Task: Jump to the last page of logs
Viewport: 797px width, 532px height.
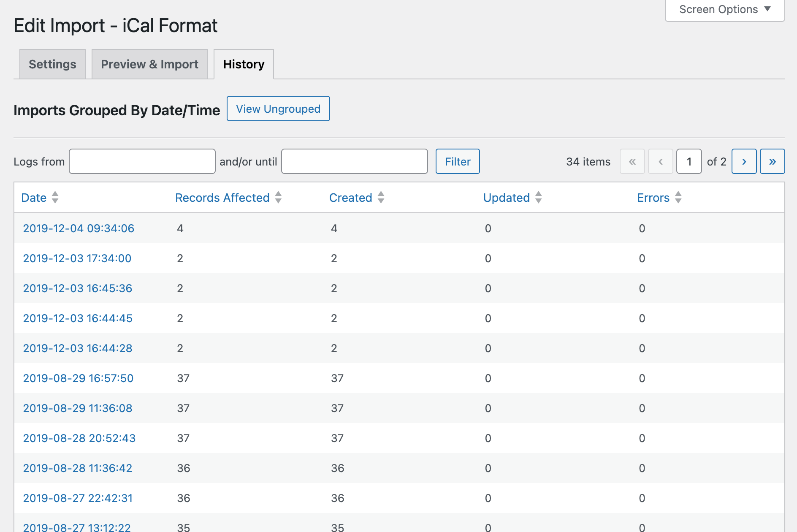Action: click(x=772, y=161)
